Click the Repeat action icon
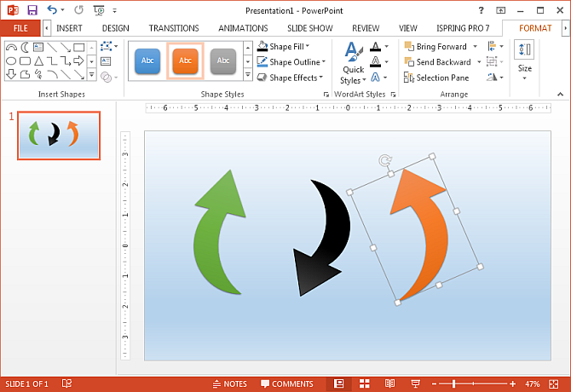Screen dimensions: 571x392 [78, 10]
